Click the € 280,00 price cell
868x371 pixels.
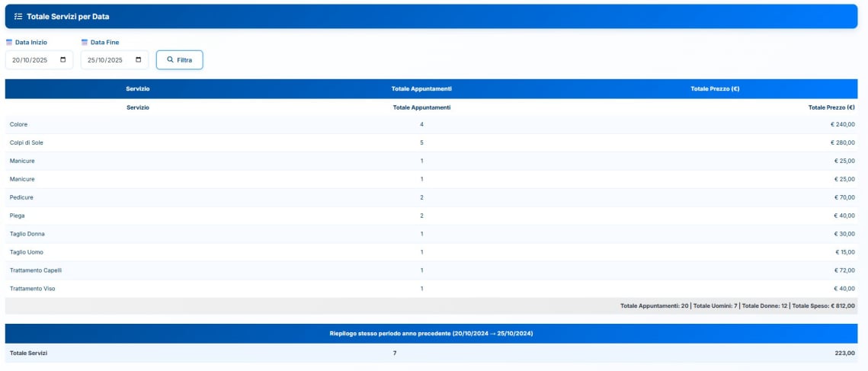tap(842, 142)
